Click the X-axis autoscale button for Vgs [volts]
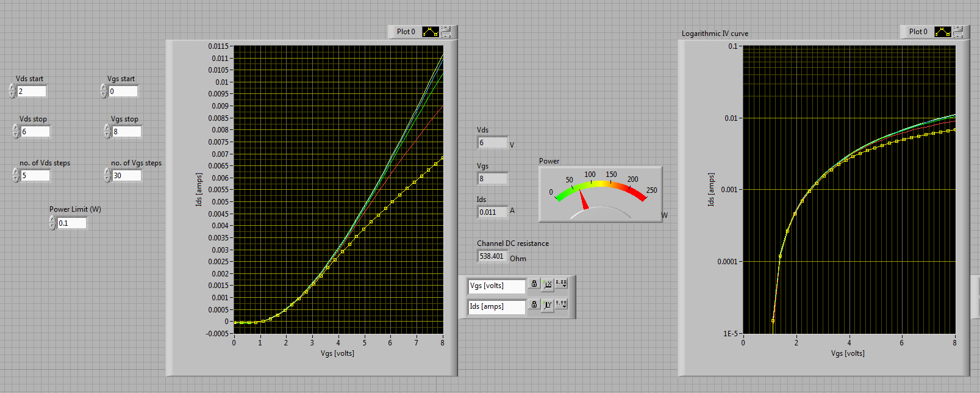Screen dimensions: 980x393 pyautogui.click(x=548, y=284)
